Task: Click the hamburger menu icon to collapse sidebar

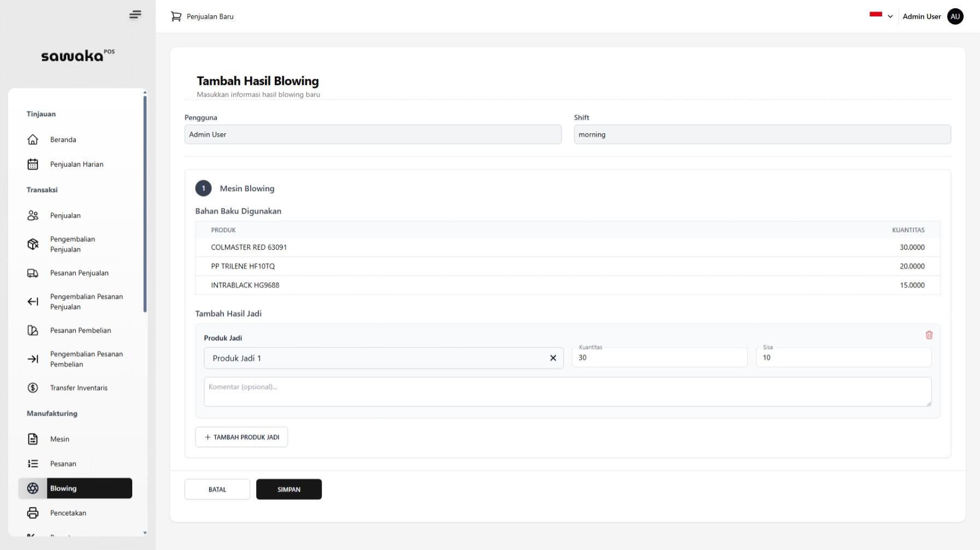Action: [x=135, y=15]
